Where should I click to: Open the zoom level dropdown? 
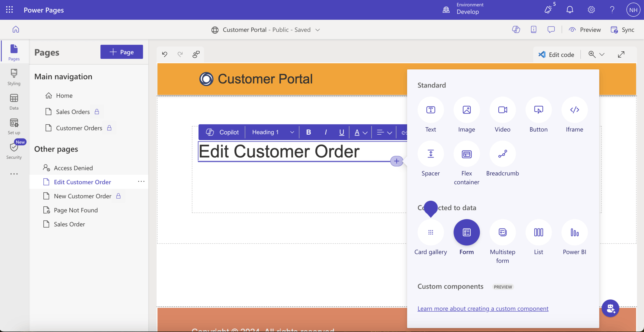point(602,55)
